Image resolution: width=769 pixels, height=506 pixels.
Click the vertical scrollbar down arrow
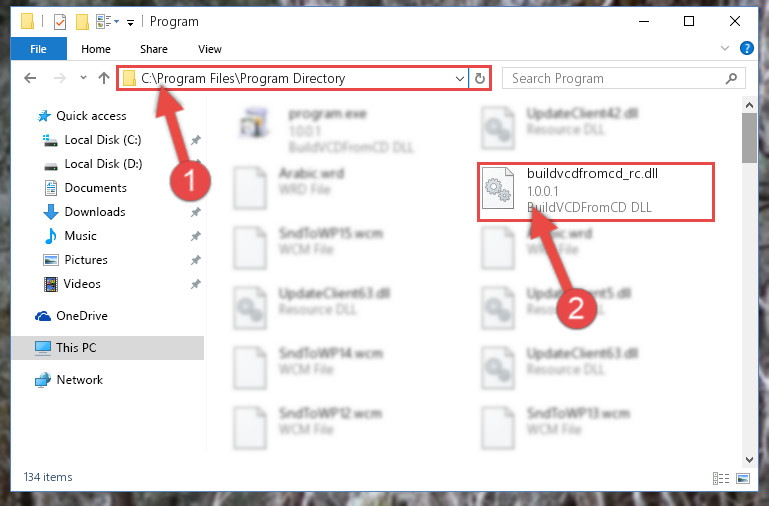[749, 459]
